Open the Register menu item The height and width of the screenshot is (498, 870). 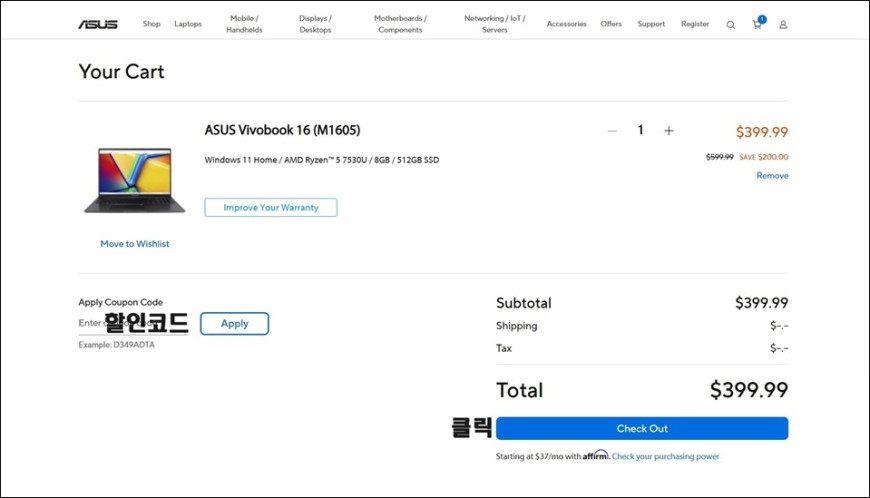(x=695, y=24)
